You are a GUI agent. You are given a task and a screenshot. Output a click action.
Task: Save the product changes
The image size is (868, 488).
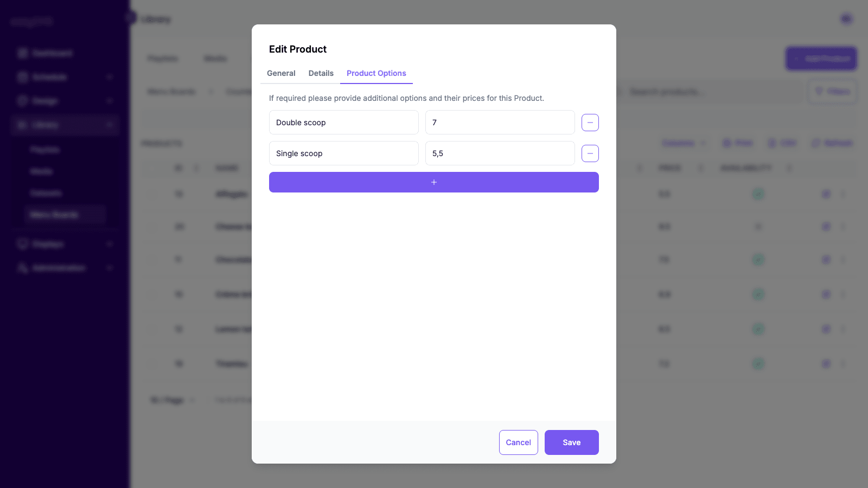(x=572, y=442)
